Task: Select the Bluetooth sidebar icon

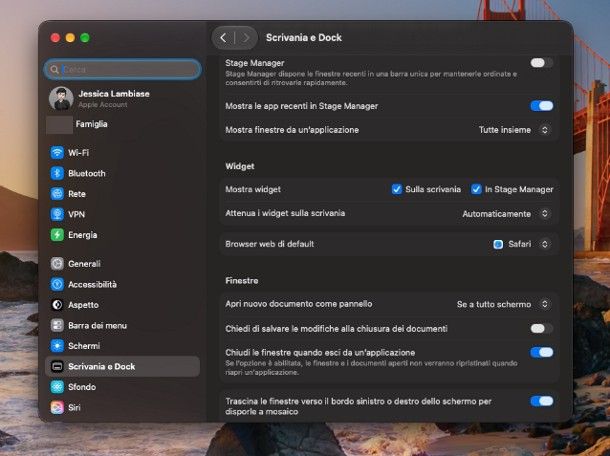Action: 57,173
